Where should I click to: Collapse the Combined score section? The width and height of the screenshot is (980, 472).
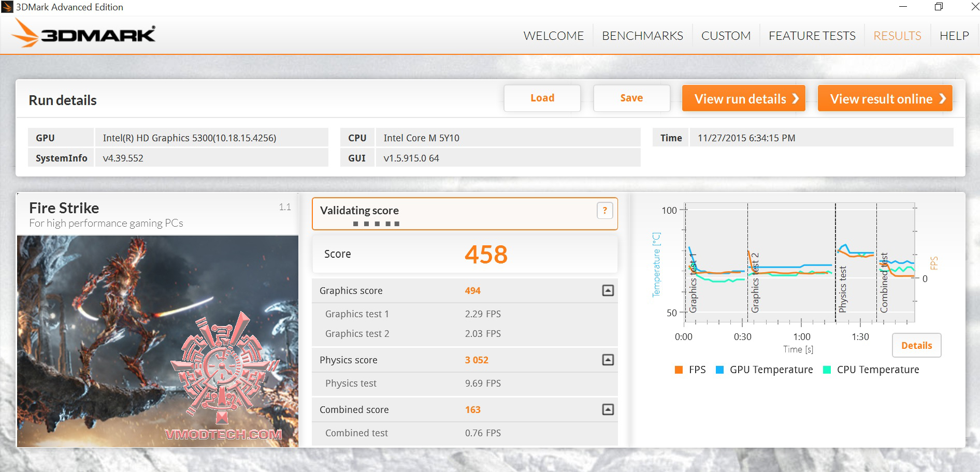tap(608, 409)
